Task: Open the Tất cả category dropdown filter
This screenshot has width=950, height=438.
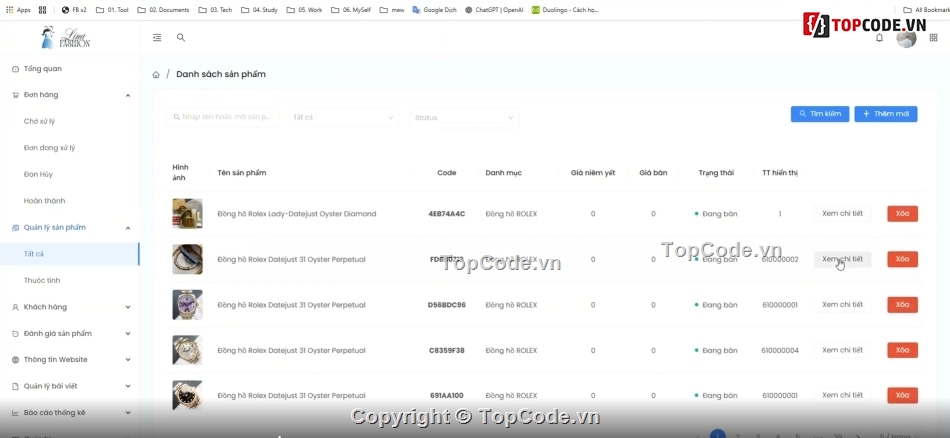Action: tap(343, 118)
